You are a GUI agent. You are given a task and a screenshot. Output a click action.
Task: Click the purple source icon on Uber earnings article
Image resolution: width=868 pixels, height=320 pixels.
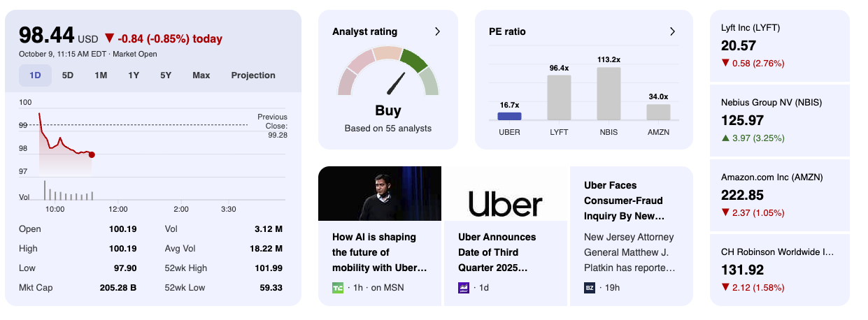[464, 287]
